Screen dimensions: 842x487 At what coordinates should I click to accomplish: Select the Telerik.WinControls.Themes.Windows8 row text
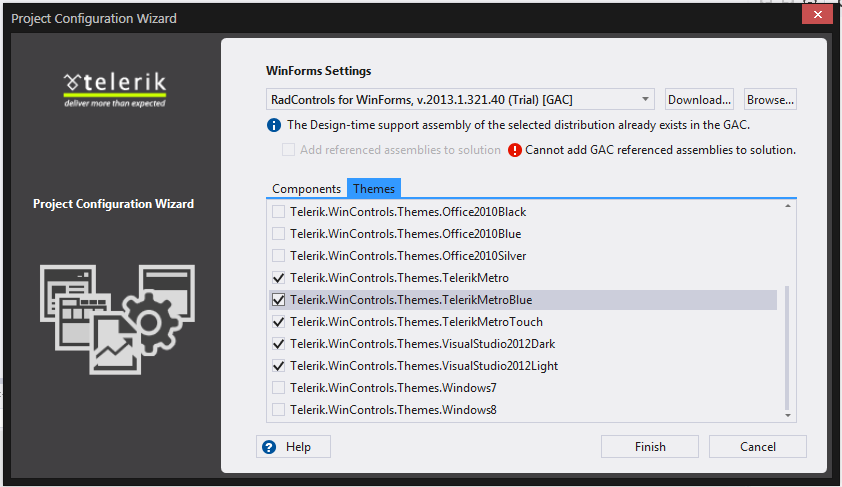[394, 410]
